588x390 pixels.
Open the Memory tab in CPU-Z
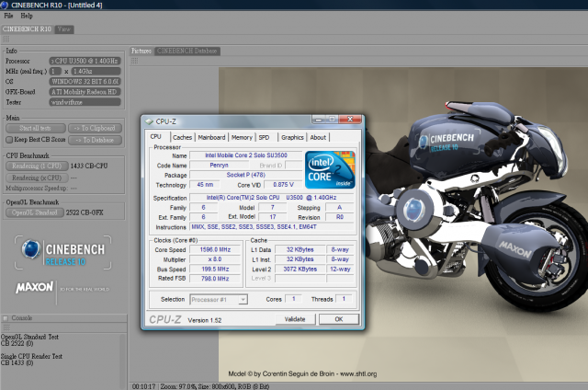coord(242,137)
